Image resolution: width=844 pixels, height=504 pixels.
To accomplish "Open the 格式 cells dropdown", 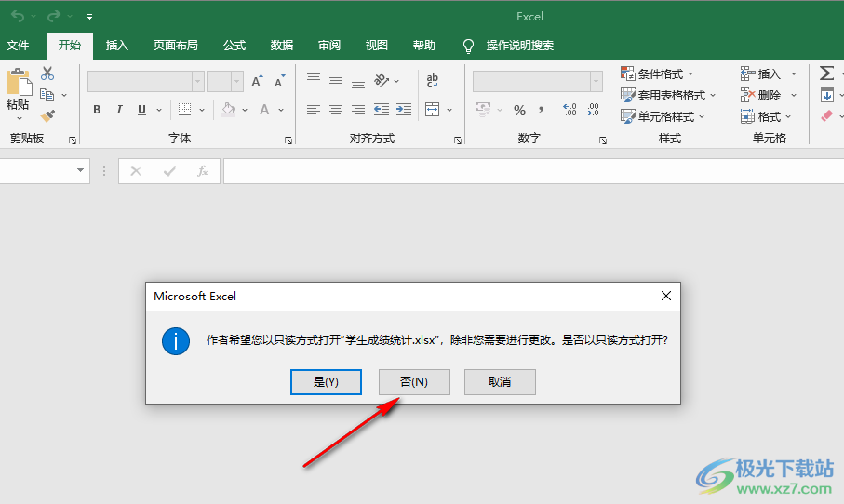I will pyautogui.click(x=766, y=116).
